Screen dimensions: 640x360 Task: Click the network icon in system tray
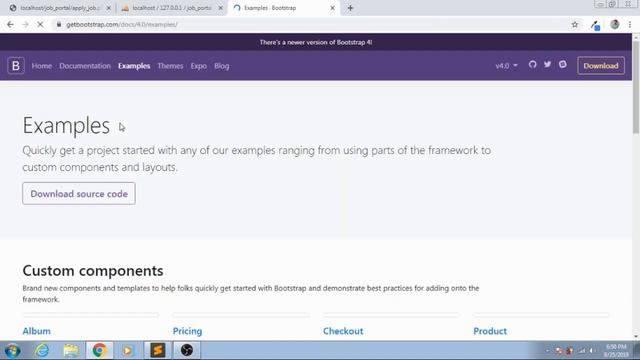tap(582, 351)
